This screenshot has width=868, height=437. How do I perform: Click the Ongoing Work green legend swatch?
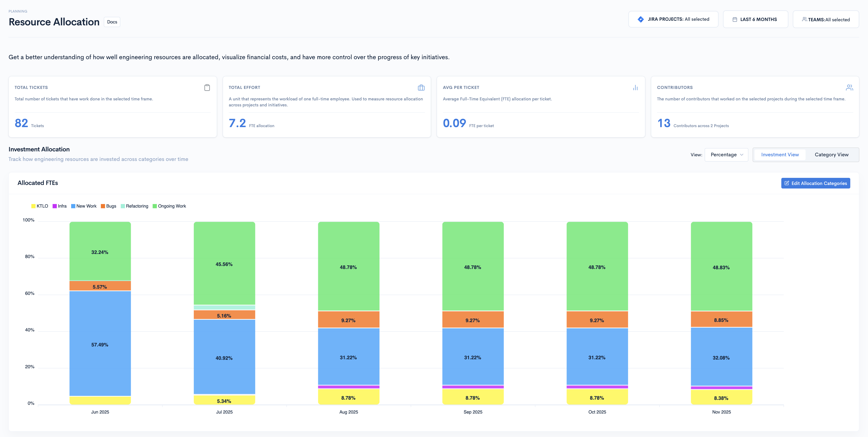[x=155, y=206]
